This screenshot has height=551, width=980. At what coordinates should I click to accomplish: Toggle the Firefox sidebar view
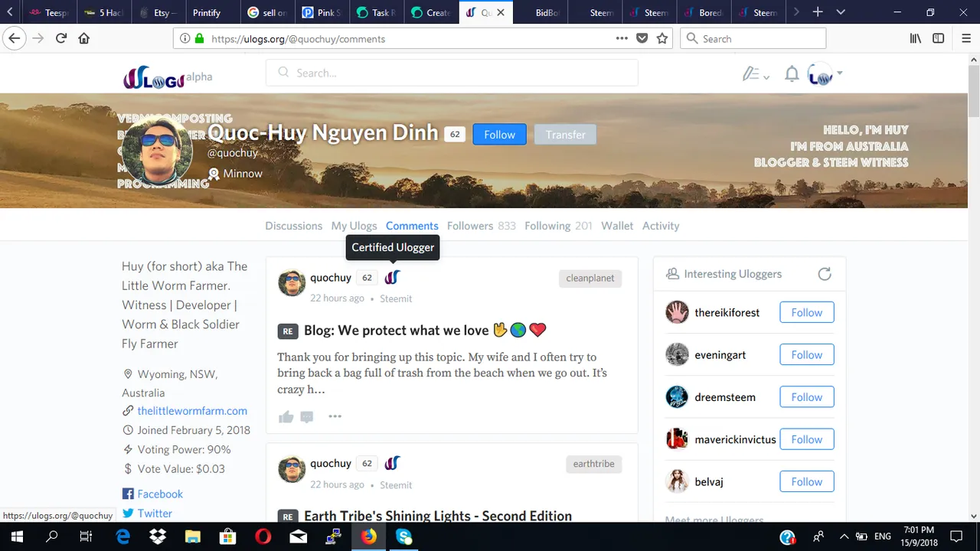point(939,38)
